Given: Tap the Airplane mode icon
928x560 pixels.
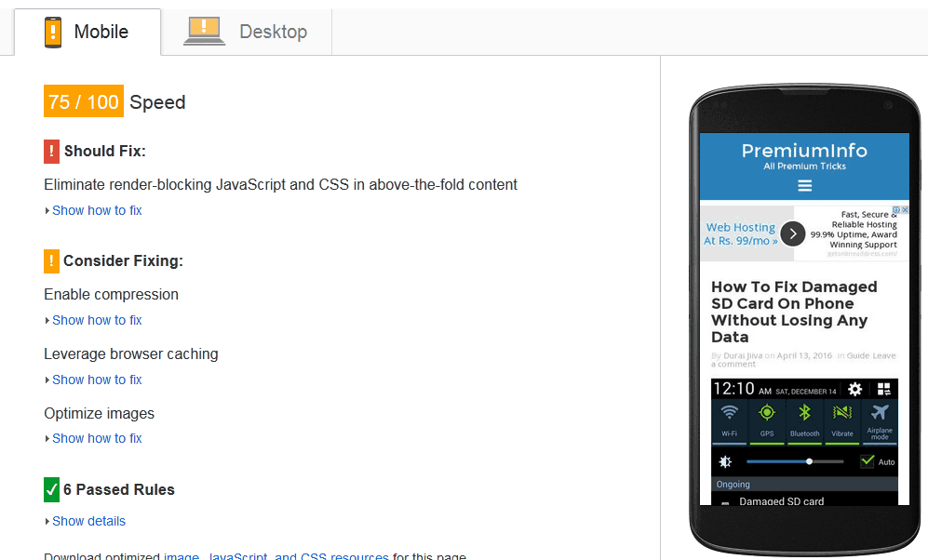Looking at the screenshot, I should 880,415.
